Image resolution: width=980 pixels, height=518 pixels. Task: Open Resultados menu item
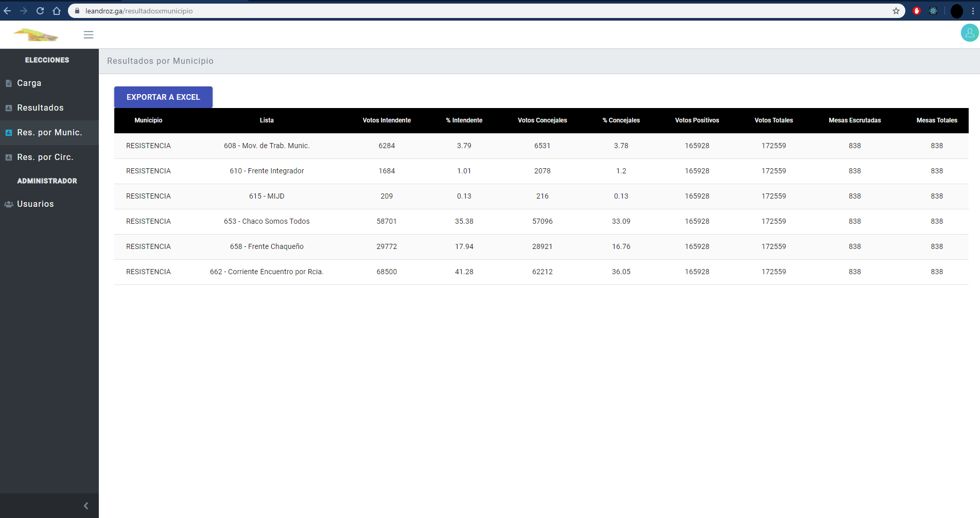tap(49, 108)
